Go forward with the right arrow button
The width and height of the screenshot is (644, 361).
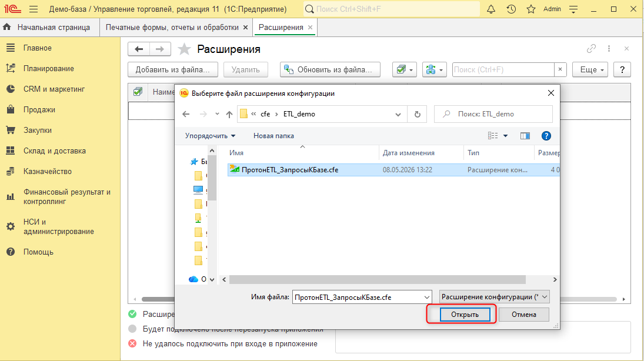point(160,49)
